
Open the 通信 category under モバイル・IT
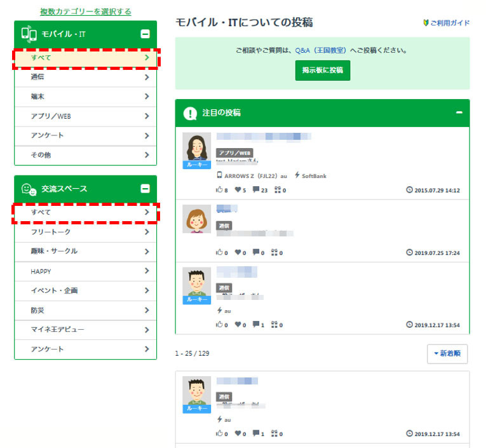85,77
